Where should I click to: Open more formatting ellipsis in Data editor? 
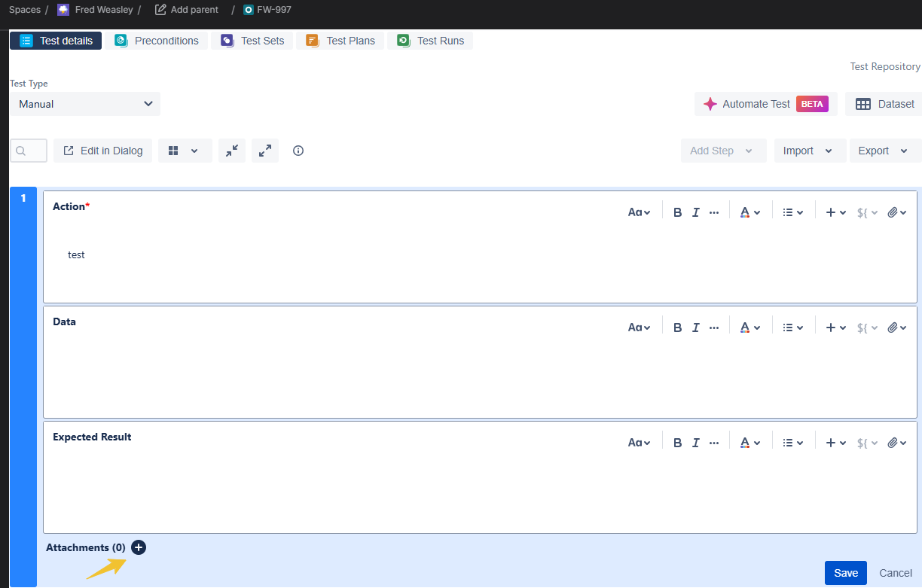tap(714, 328)
